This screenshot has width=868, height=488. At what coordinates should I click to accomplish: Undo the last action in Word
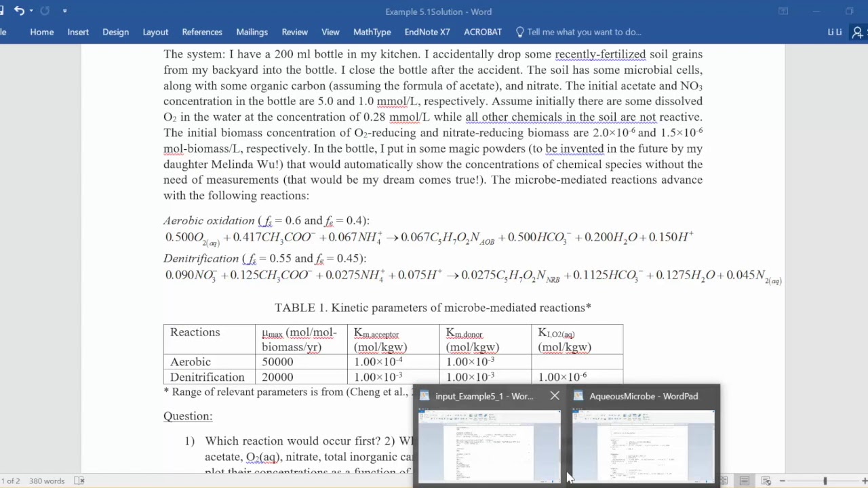(19, 11)
